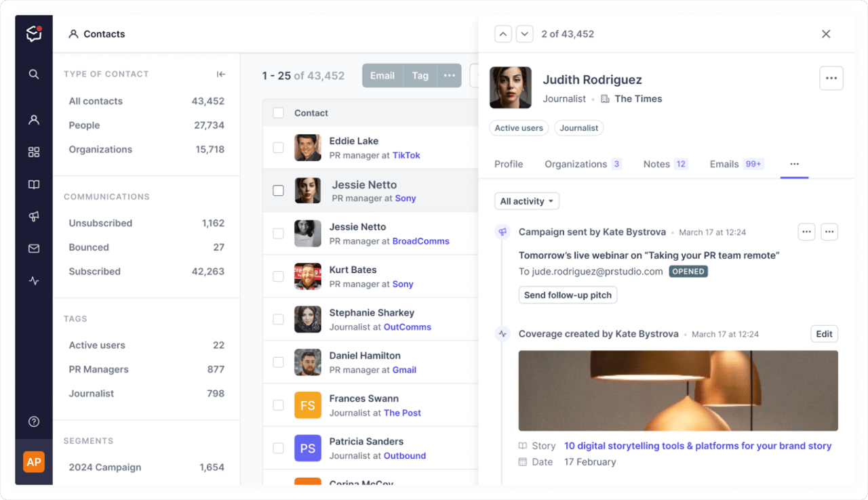Viewport: 868px width, 500px height.
Task: Switch to the Notes tab
Action: 665,164
